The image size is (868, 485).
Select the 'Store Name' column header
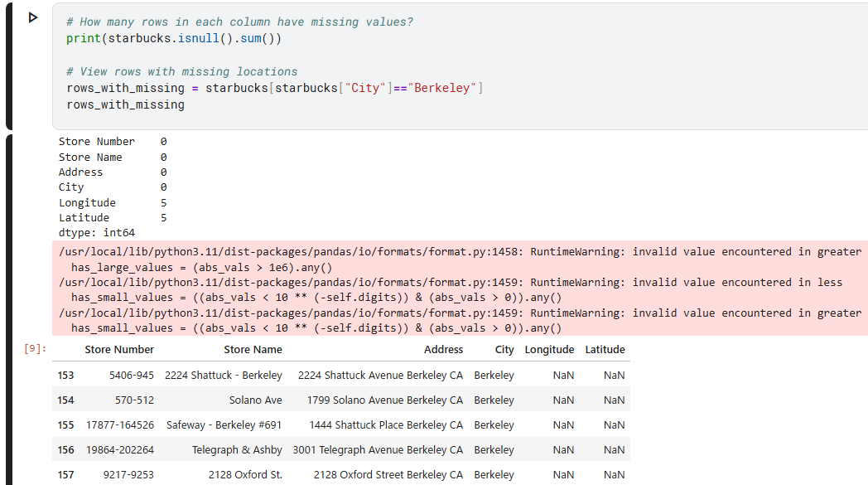[x=253, y=350]
